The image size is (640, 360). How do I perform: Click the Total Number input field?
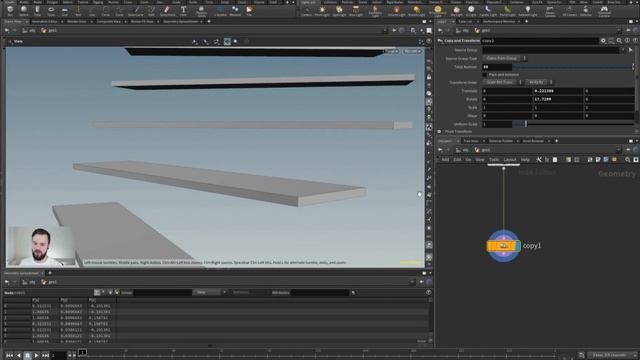[x=497, y=67]
